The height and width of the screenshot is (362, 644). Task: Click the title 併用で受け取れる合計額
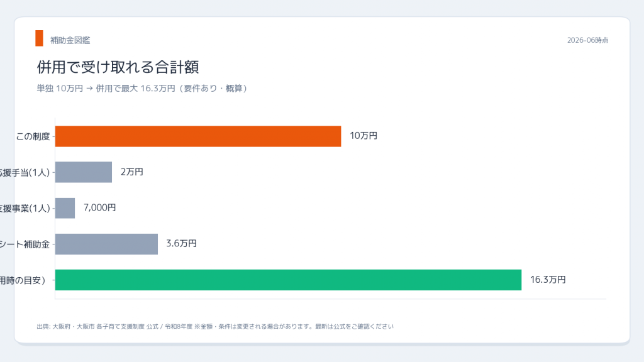click(118, 67)
